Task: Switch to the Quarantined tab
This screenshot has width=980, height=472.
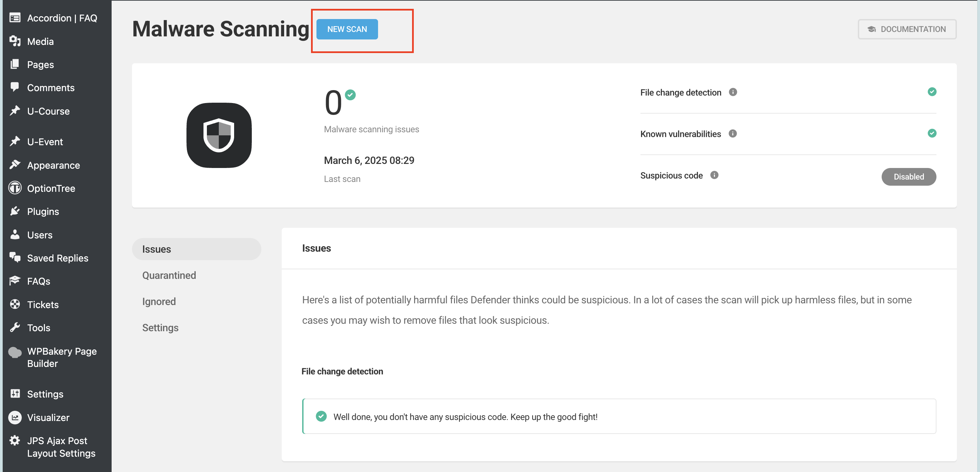Action: point(169,275)
